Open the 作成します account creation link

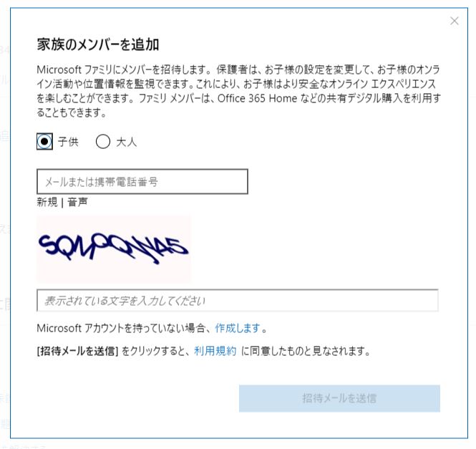(x=237, y=329)
